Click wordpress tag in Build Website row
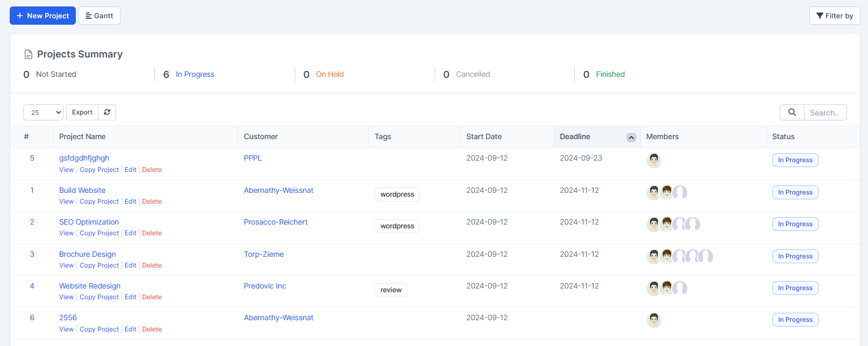 [397, 194]
